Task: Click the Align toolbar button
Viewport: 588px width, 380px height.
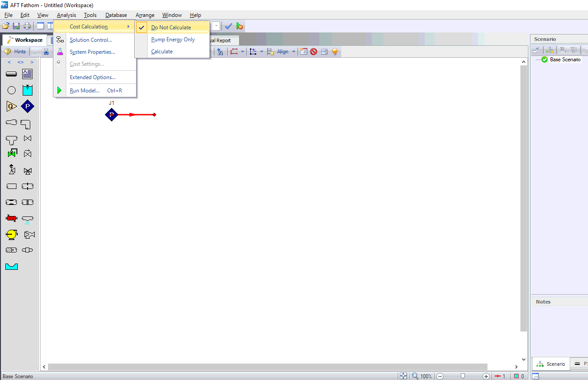Action: [278, 52]
